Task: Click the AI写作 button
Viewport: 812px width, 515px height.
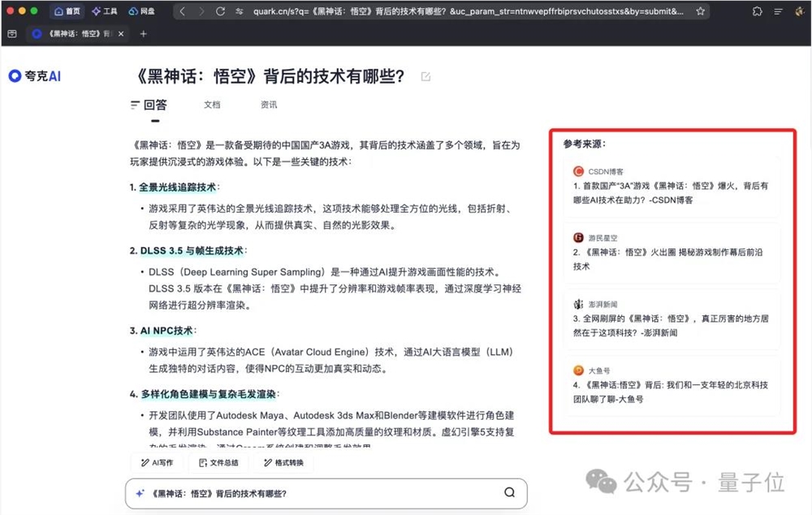Action: (158, 462)
